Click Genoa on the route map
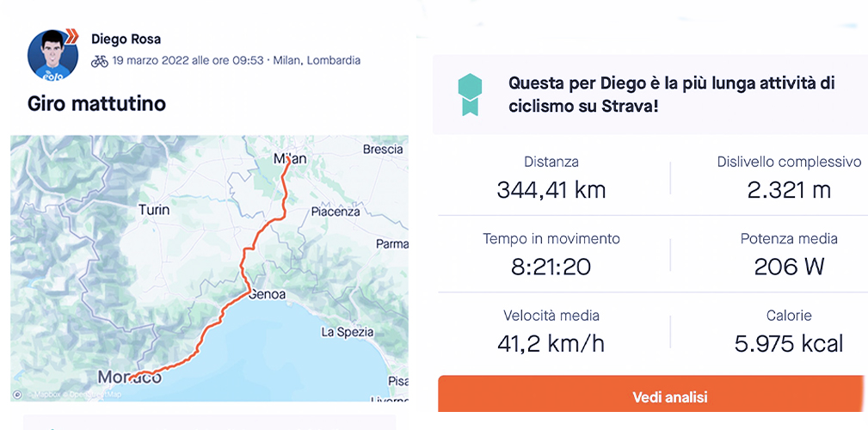The width and height of the screenshot is (868, 430). (266, 294)
